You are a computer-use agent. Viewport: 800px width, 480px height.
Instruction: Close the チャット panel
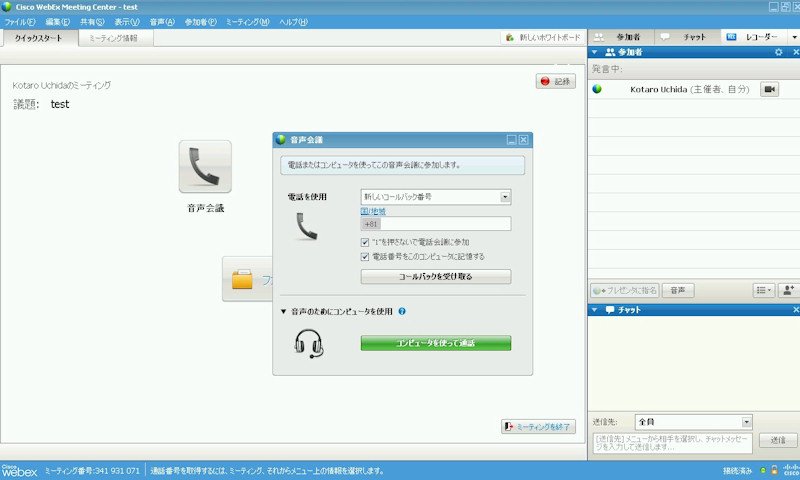click(795, 310)
